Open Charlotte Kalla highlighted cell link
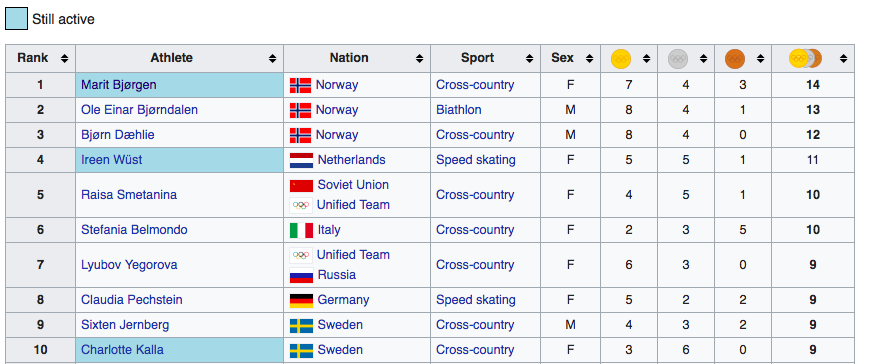Viewport: 888px width, 364px height. point(122,350)
